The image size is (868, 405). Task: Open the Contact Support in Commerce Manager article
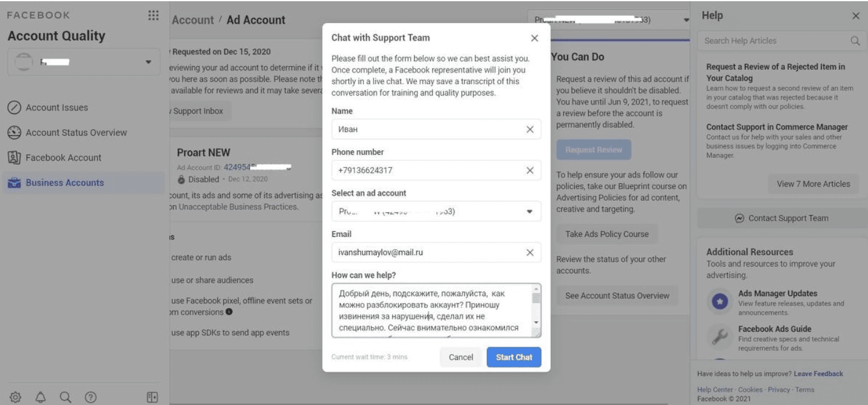click(777, 127)
